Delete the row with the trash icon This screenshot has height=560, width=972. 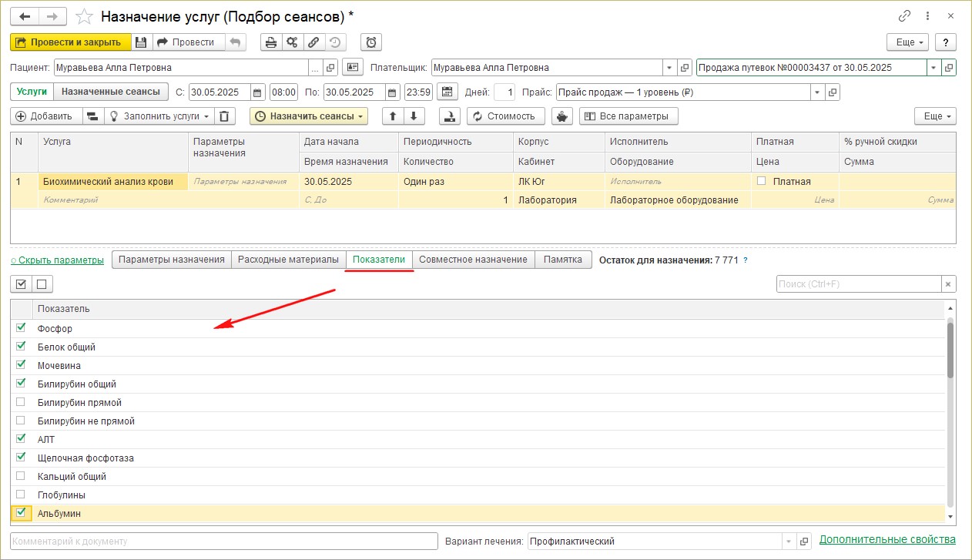point(223,116)
